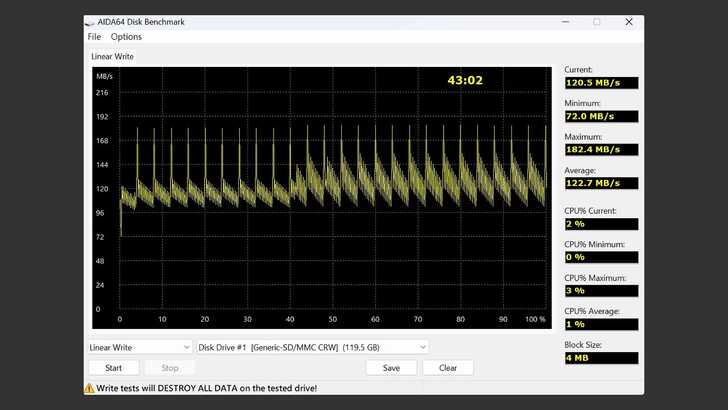The width and height of the screenshot is (728, 410).
Task: Open the File menu
Action: click(x=94, y=37)
